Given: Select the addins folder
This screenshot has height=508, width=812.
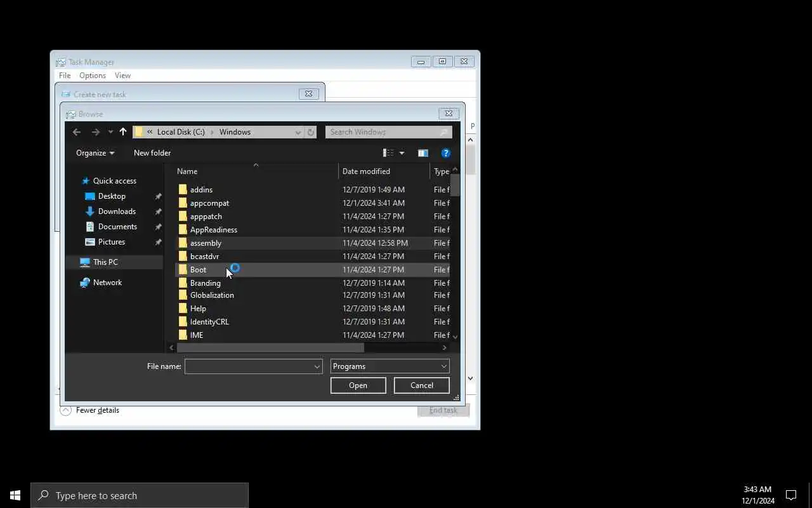Looking at the screenshot, I should 201,190.
